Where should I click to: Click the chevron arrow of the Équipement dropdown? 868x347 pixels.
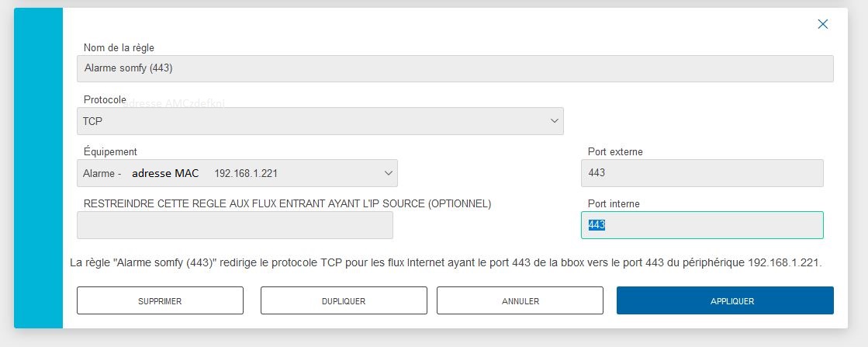coord(388,173)
